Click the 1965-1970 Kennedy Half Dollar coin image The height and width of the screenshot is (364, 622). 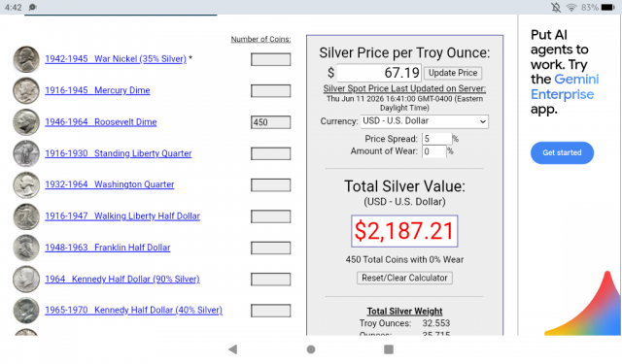click(x=26, y=311)
